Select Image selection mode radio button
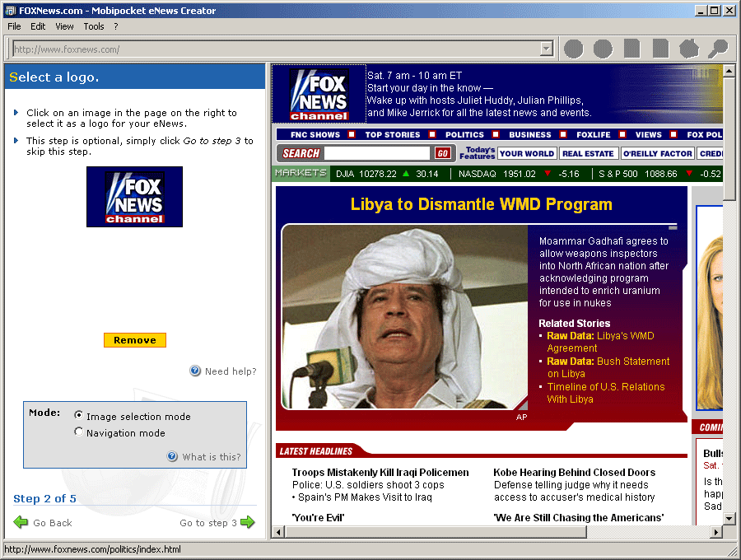741x560 pixels. tap(78, 415)
